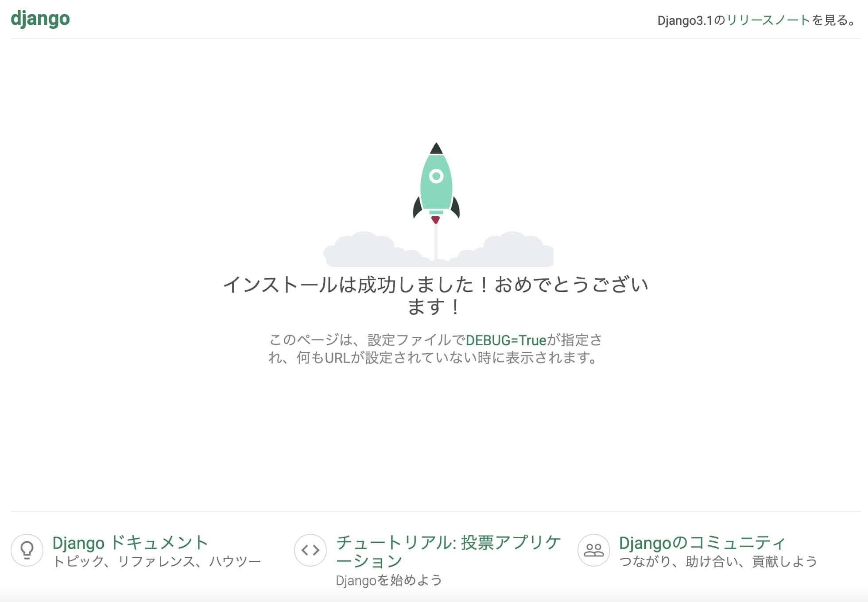Click the text つながり、助け合い、貢献しよう
Screen dimensions: 868x602
click(718, 561)
